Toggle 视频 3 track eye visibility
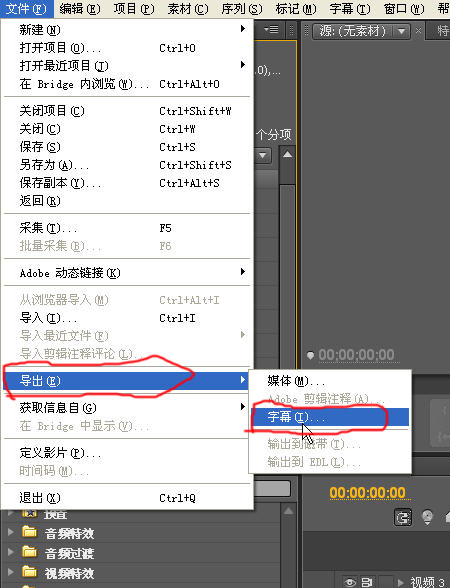 350,582
